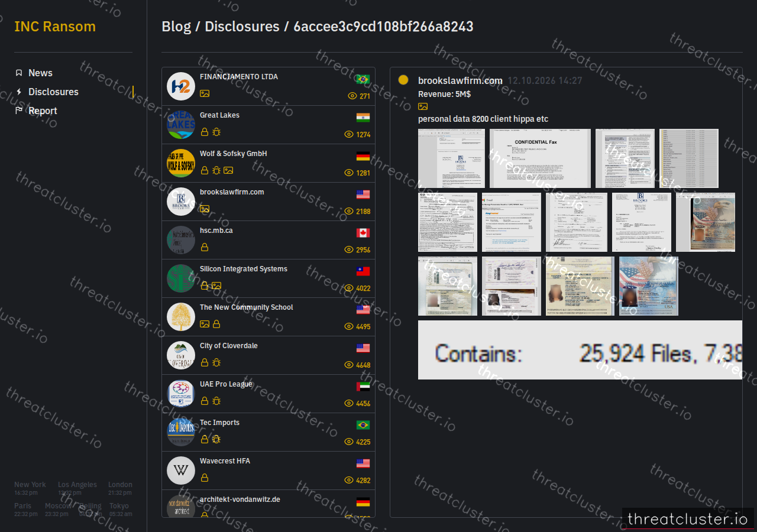Image resolution: width=757 pixels, height=532 pixels.
Task: Click the H2 logo for FINANCIAMENTO LTDA
Action: [181, 86]
